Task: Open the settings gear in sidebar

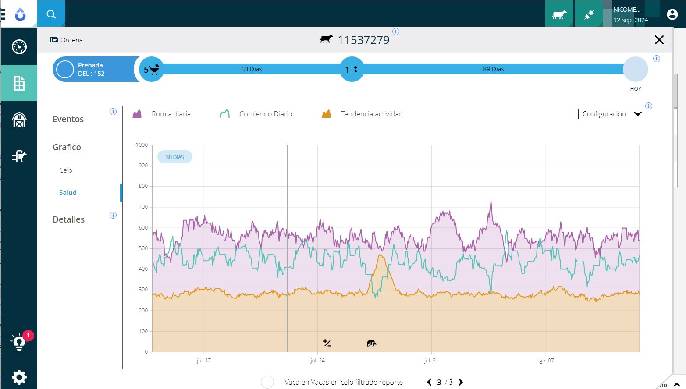Action: [x=19, y=377]
